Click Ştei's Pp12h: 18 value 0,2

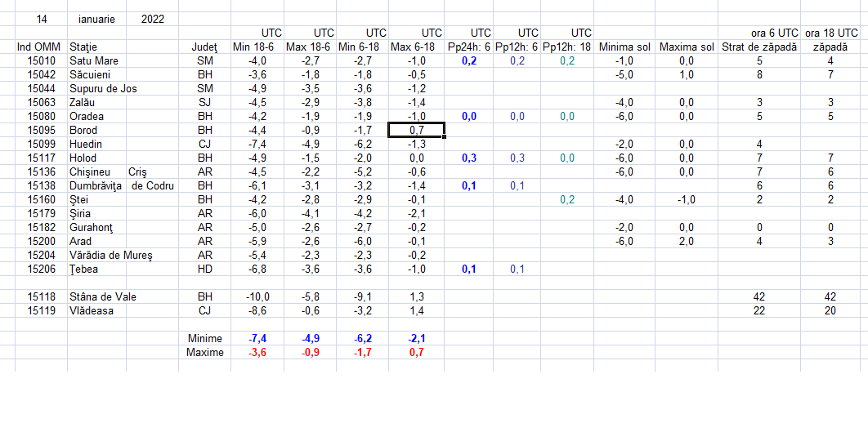click(x=567, y=200)
